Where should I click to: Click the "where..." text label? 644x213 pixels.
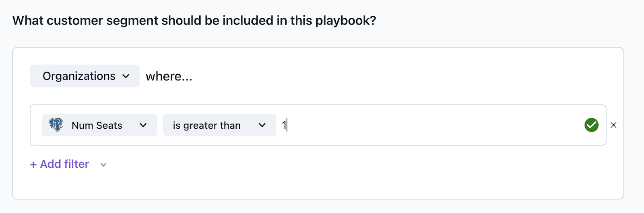point(169,76)
